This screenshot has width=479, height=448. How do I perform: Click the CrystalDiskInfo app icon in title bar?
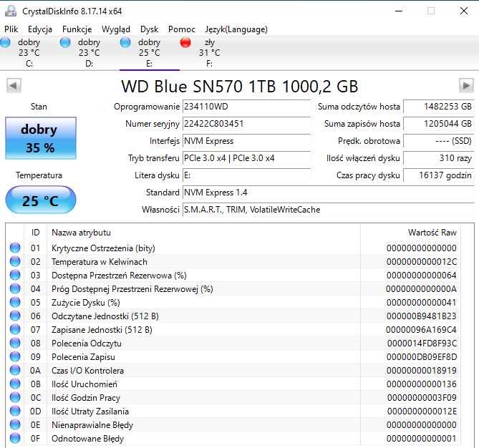tap(11, 11)
